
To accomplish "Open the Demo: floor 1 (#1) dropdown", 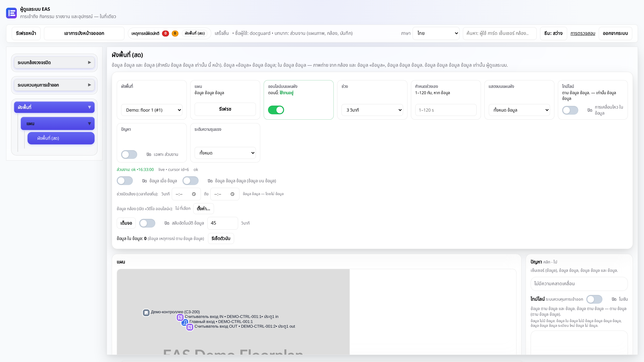I will [152, 110].
